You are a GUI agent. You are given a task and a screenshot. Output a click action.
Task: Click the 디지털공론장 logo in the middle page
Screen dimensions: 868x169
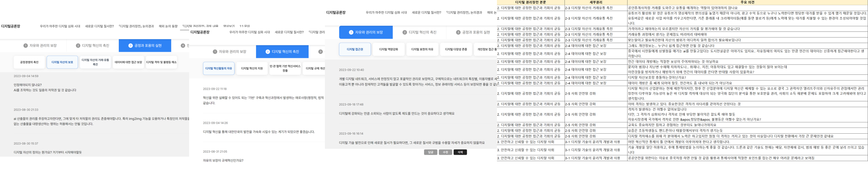(x=200, y=32)
